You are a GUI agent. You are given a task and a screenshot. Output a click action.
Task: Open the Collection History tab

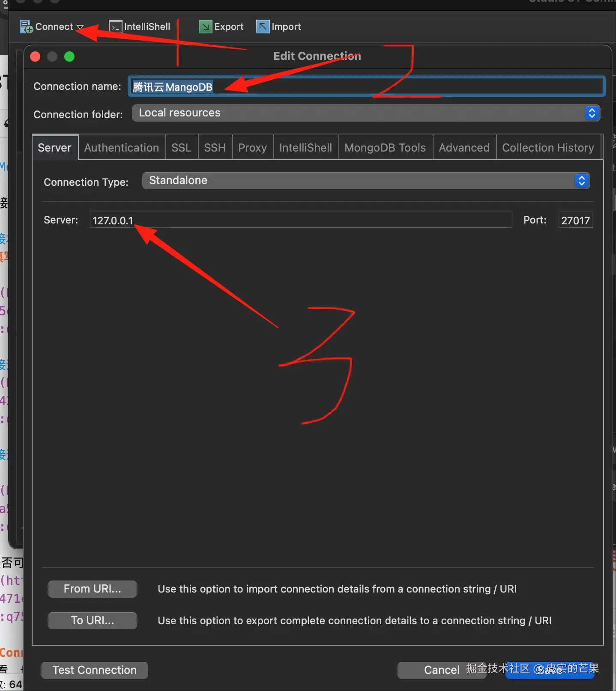(x=548, y=148)
